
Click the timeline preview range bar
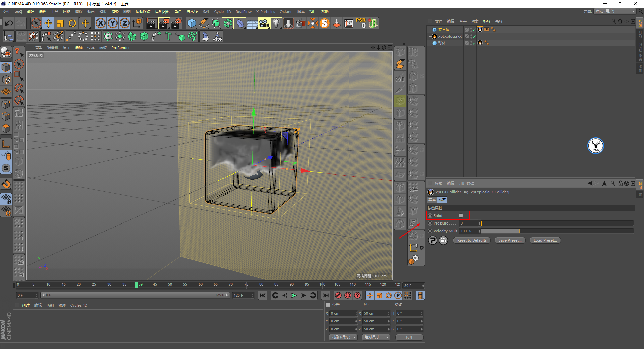coord(135,295)
